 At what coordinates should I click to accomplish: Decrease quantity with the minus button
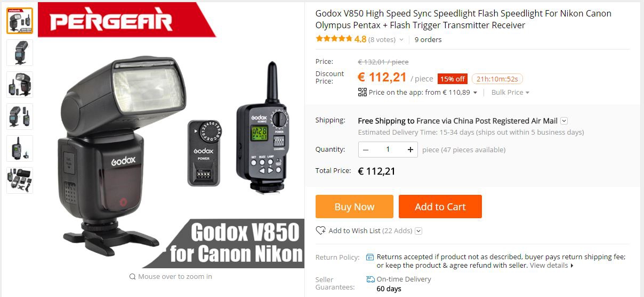(x=366, y=150)
